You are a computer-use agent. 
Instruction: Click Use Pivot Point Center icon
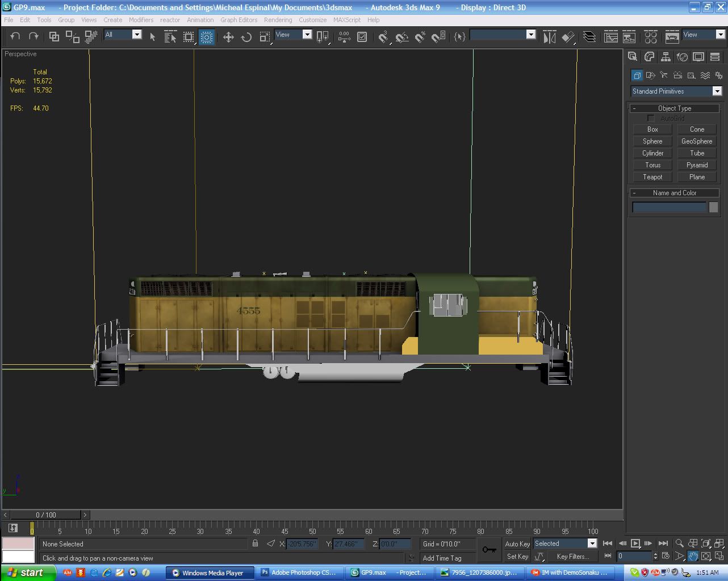click(323, 36)
